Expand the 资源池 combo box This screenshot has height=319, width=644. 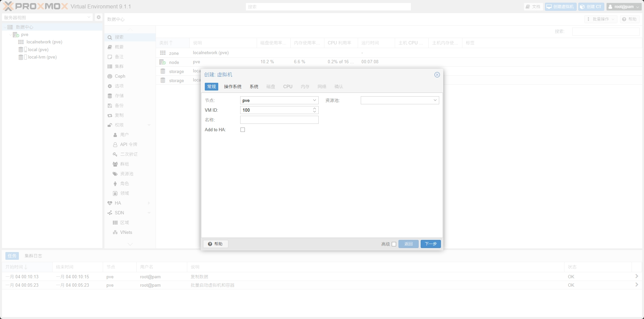click(x=435, y=100)
